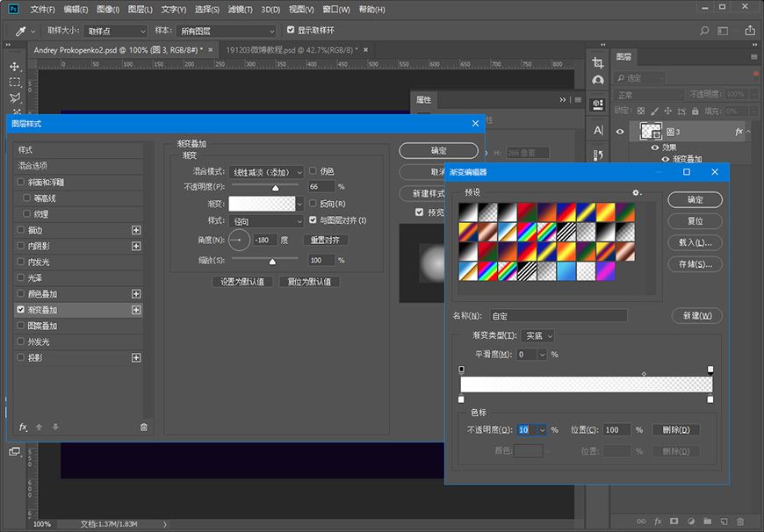764x532 pixels.
Task: Open the 平滑度 value dropdown arrow
Action: tap(543, 355)
